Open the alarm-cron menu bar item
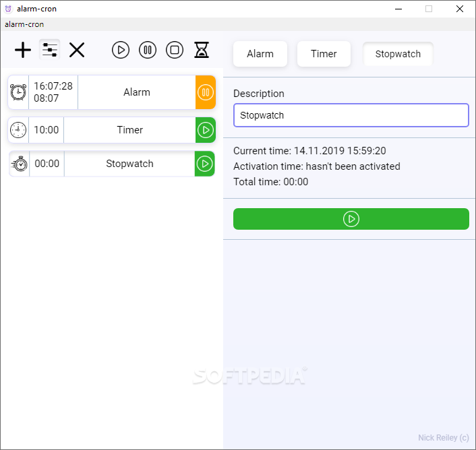Screen dimensions: 476x450 coord(24,24)
